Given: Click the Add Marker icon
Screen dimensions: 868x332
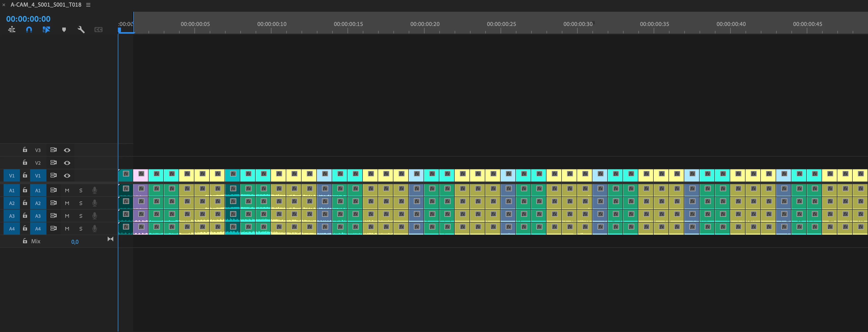Looking at the screenshot, I should point(64,30).
